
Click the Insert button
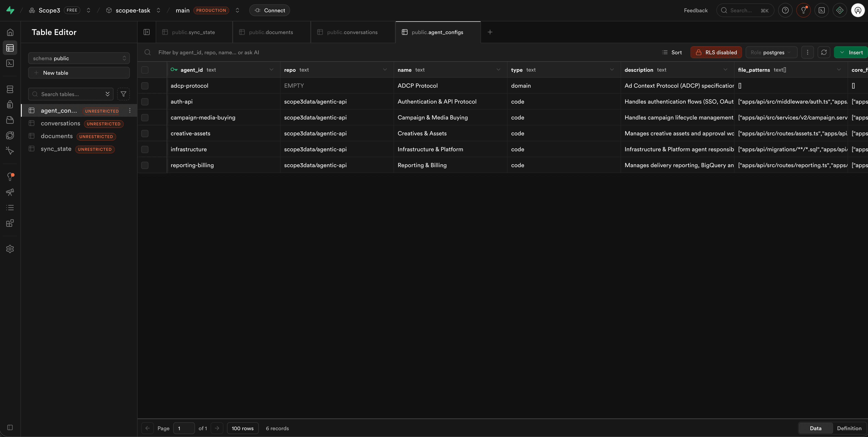[x=851, y=52]
